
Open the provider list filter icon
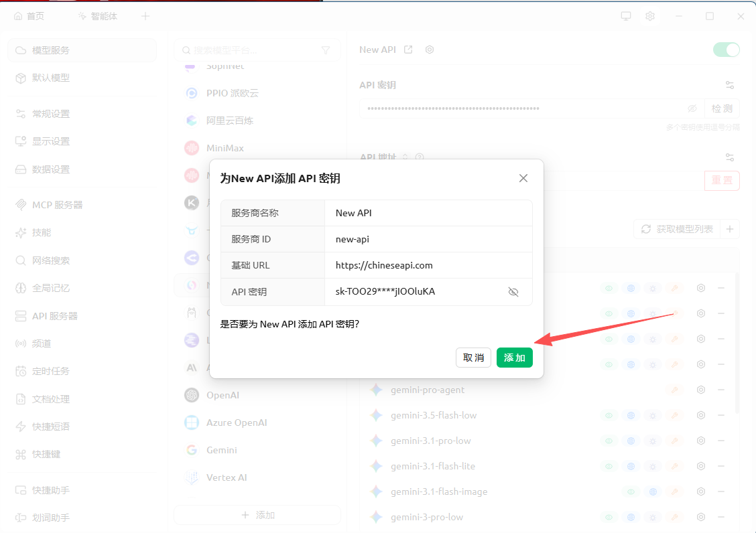pos(326,50)
